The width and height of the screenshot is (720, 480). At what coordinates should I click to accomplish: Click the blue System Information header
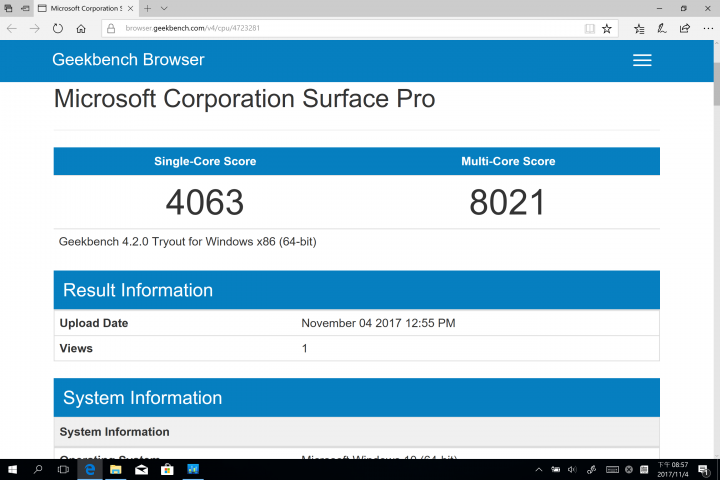click(x=356, y=398)
